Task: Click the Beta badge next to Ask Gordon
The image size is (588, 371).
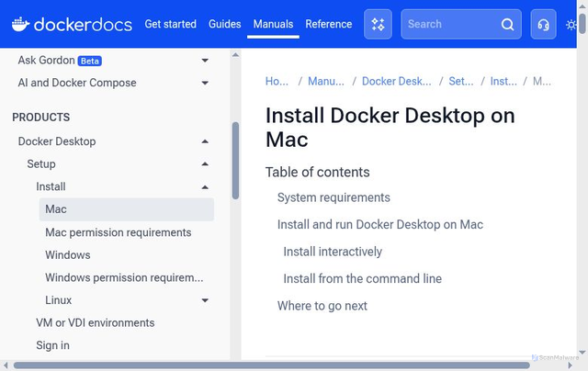Action: [x=90, y=62]
